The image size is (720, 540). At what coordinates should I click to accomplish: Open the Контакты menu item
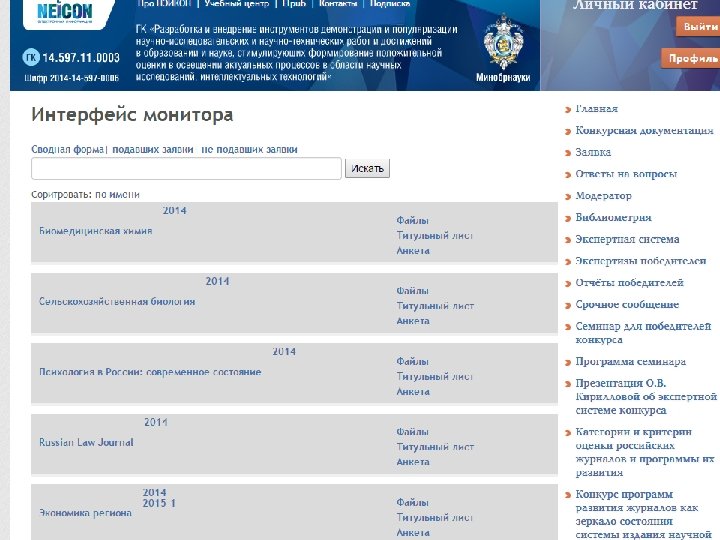tap(338, 4)
